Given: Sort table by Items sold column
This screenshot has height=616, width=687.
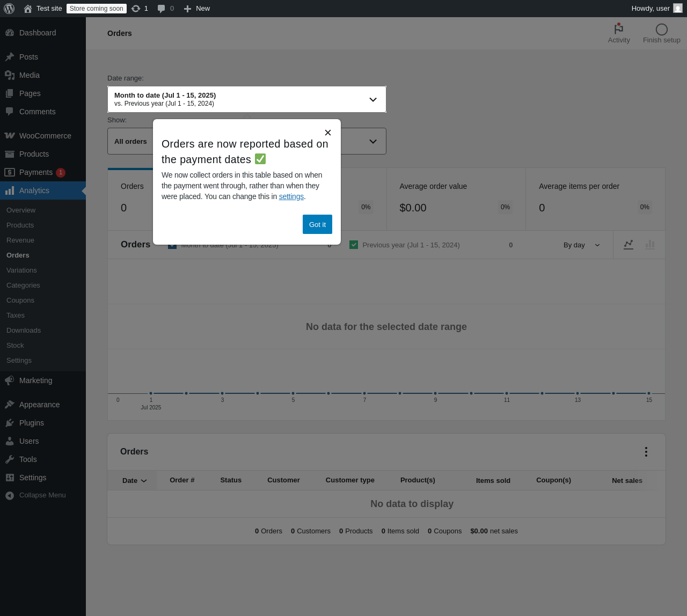Looking at the screenshot, I should [493, 480].
